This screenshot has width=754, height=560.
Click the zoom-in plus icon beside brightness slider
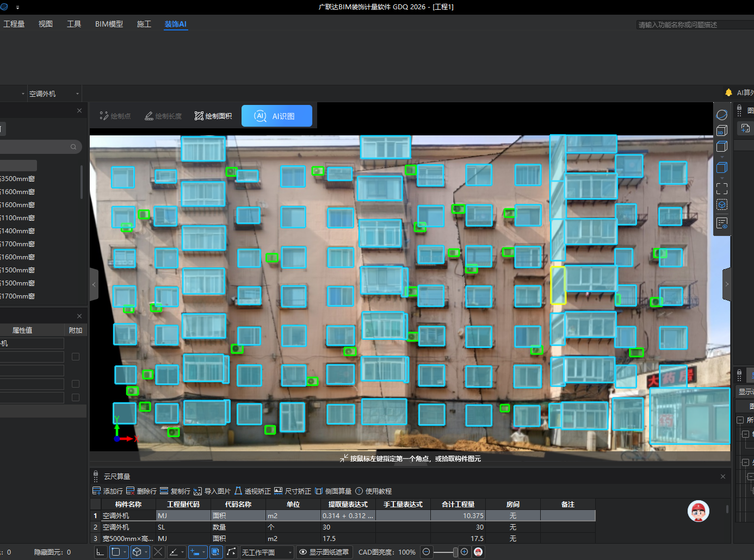pos(464,552)
